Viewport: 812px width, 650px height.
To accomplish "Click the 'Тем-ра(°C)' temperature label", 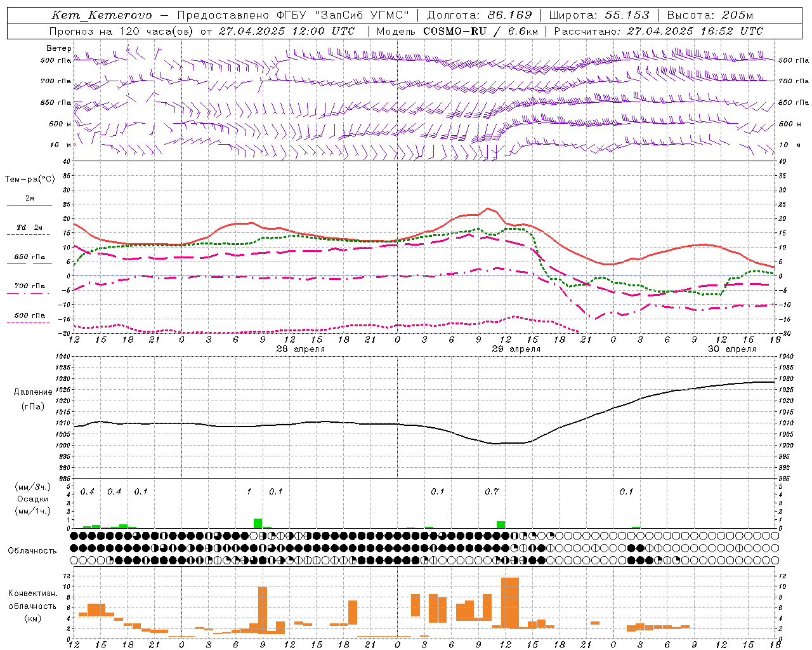I will click(30, 180).
